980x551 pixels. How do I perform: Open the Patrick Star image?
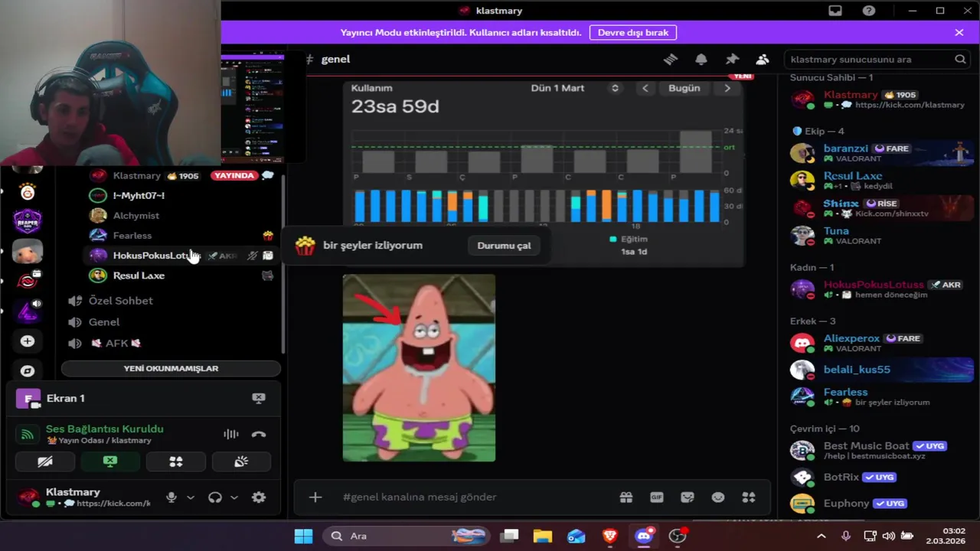point(419,368)
